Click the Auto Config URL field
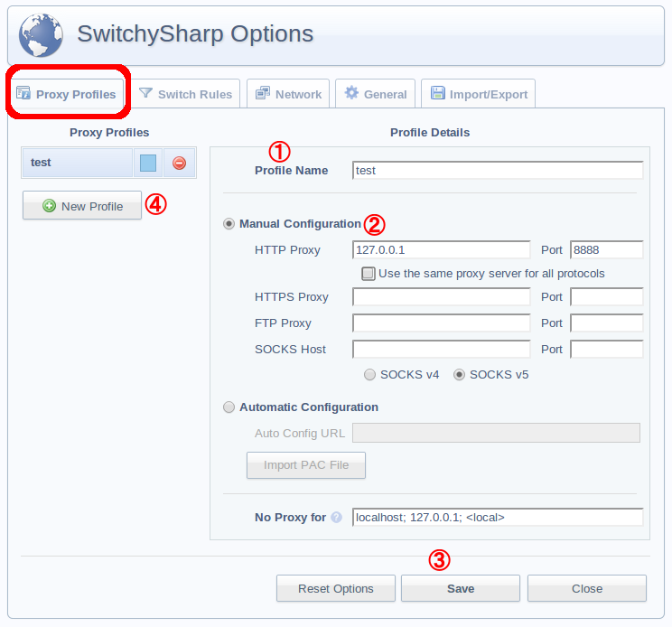The image size is (672, 627). [x=496, y=433]
